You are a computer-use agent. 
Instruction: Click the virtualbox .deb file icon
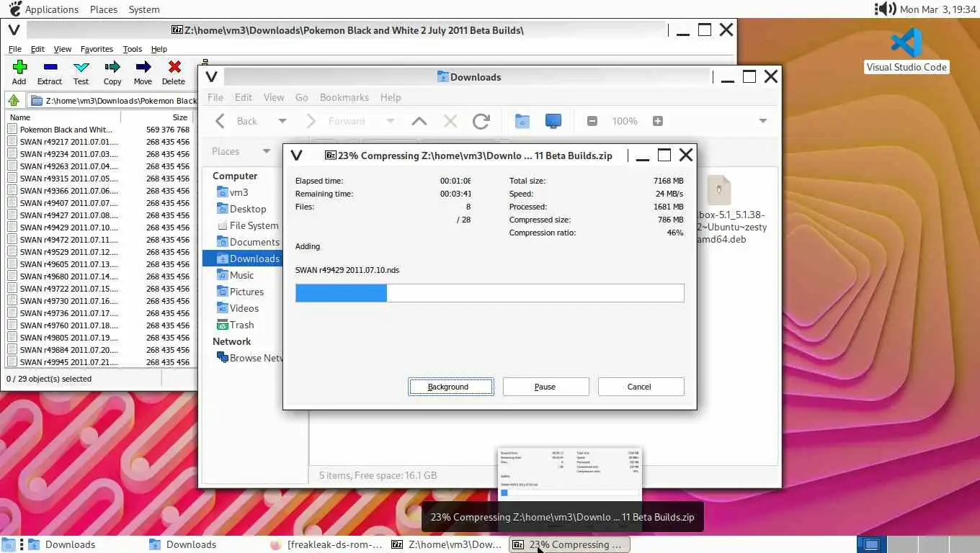[719, 190]
